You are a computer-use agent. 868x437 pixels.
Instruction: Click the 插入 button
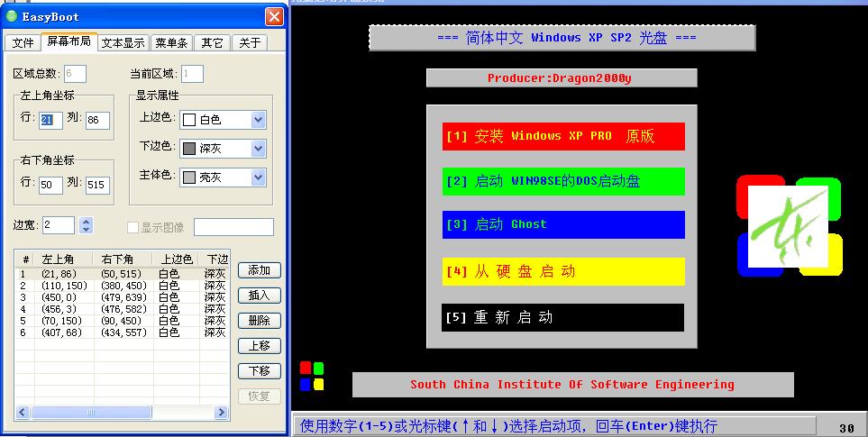click(259, 296)
